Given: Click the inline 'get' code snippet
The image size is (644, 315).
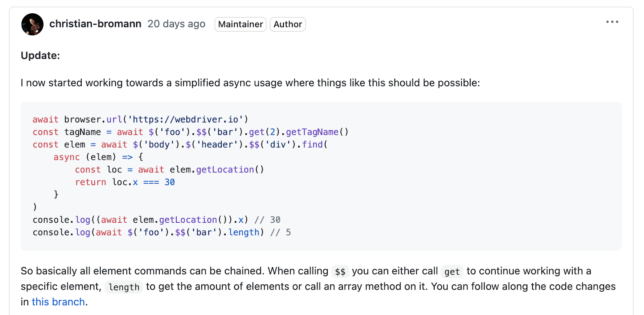Looking at the screenshot, I should 452,272.
